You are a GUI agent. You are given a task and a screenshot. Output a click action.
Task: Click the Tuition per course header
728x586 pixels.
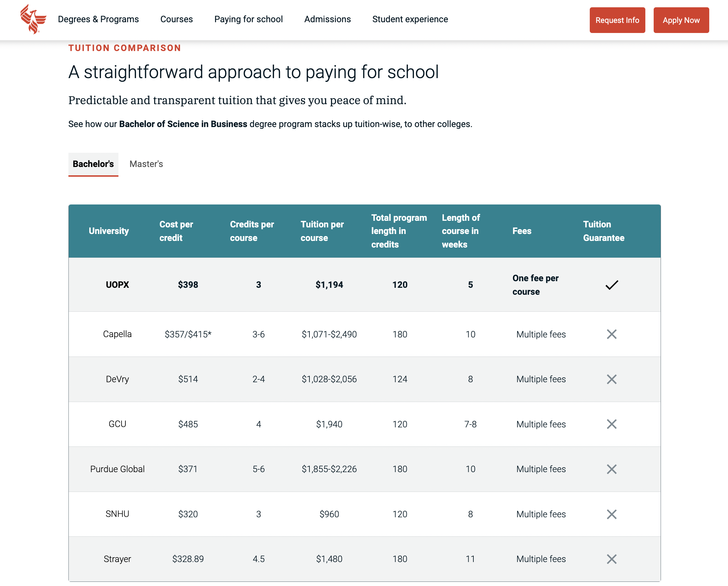click(x=322, y=231)
